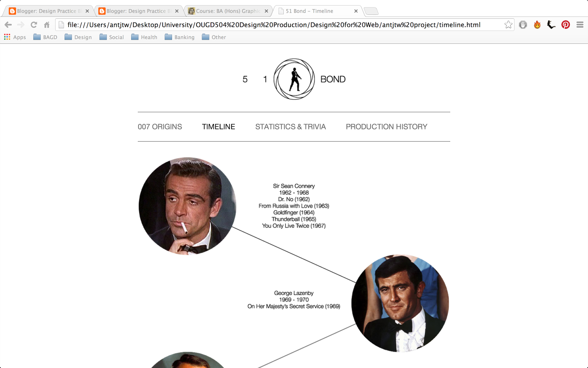Open the Banking bookmarks folder
This screenshot has height=368, width=588.
click(x=180, y=37)
